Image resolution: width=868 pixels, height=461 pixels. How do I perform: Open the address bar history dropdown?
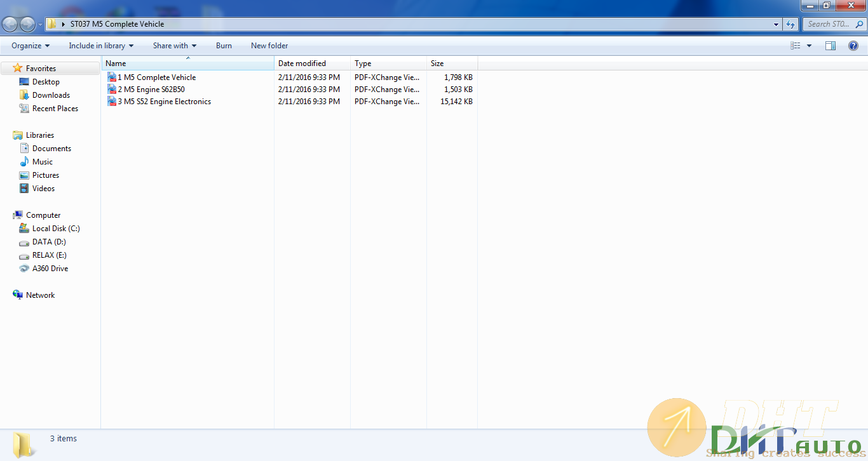click(776, 24)
